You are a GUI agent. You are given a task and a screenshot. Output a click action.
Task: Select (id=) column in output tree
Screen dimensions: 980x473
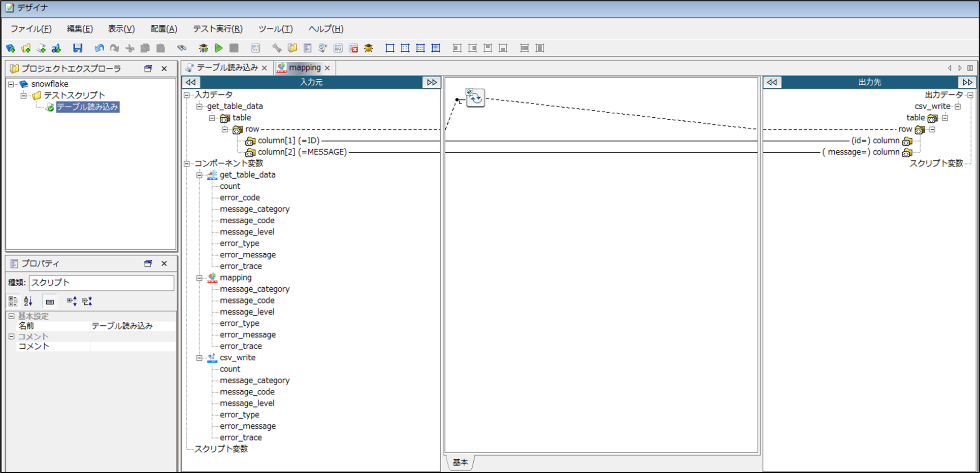coord(875,141)
